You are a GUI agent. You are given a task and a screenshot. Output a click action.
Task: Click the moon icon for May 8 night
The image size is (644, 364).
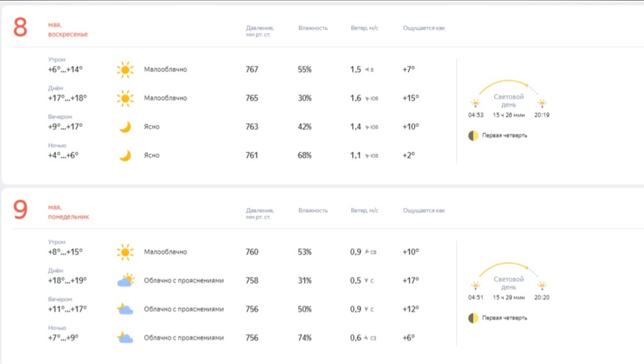click(x=124, y=155)
